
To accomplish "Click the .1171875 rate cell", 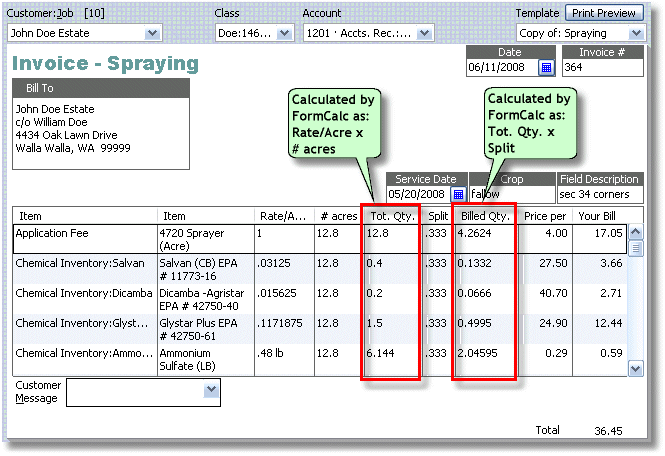I will point(285,329).
